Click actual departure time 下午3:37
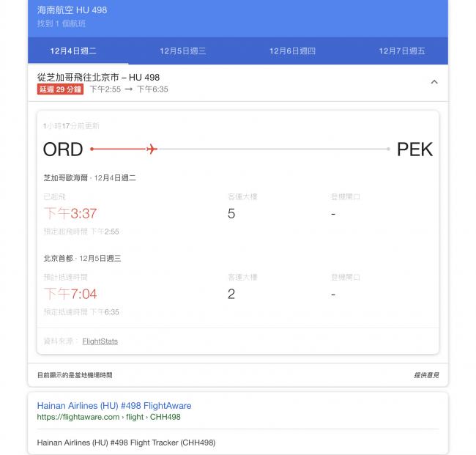This screenshot has width=476, height=455. (x=70, y=213)
